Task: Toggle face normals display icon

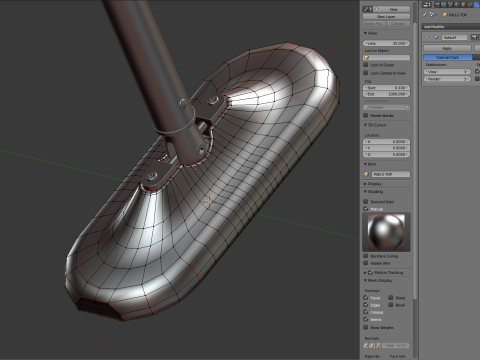Action: 378,345
